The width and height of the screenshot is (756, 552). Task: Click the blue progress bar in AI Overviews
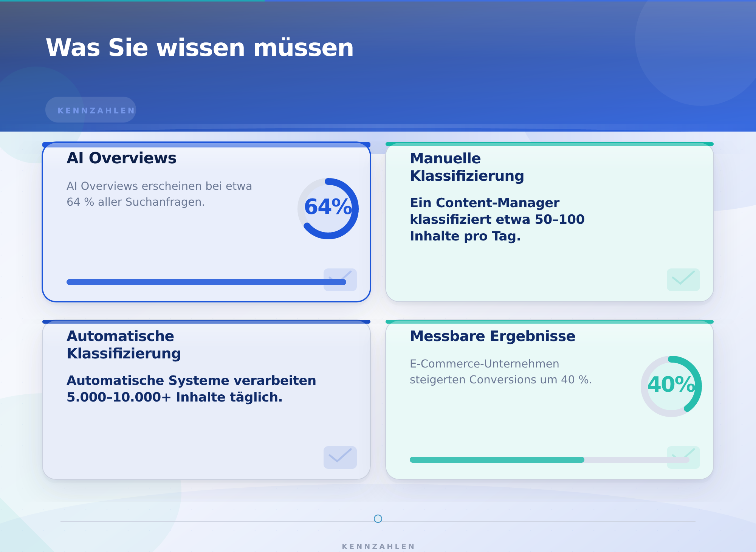pyautogui.click(x=206, y=282)
